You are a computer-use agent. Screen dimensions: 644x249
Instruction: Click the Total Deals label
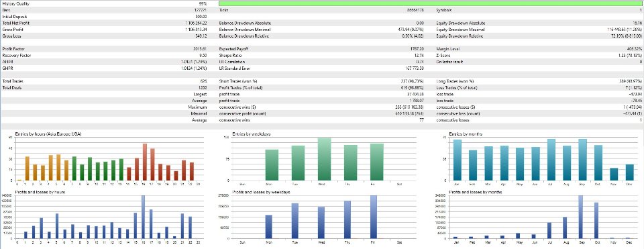pos(11,87)
